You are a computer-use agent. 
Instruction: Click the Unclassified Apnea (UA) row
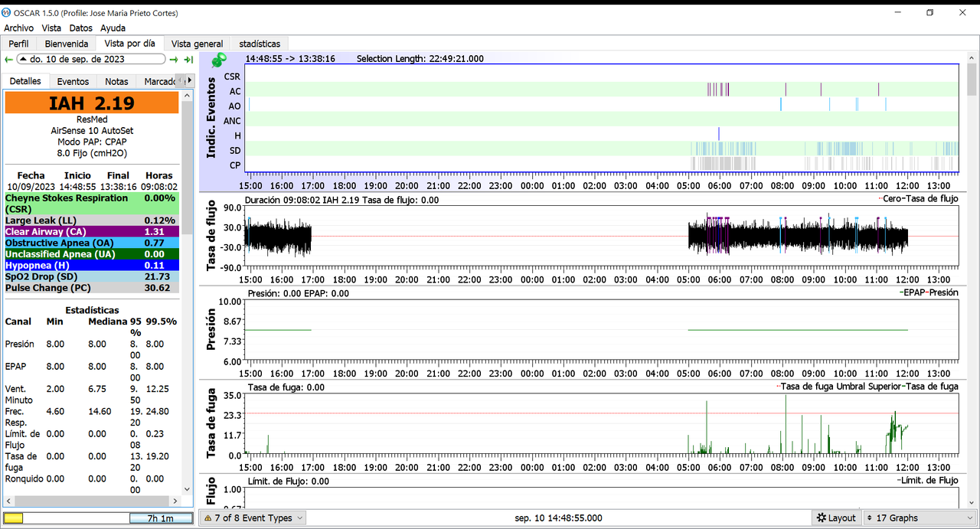(92, 253)
